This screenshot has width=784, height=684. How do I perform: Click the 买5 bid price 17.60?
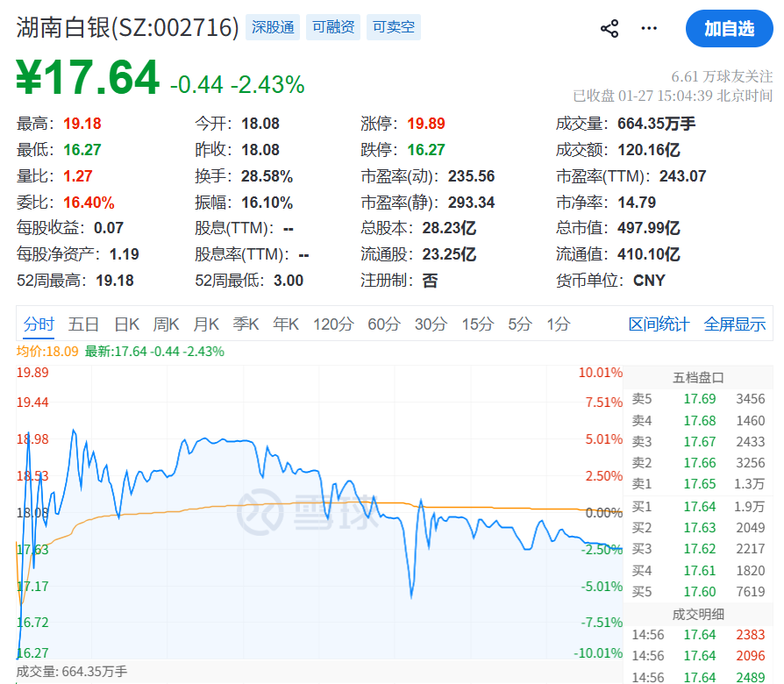700,593
